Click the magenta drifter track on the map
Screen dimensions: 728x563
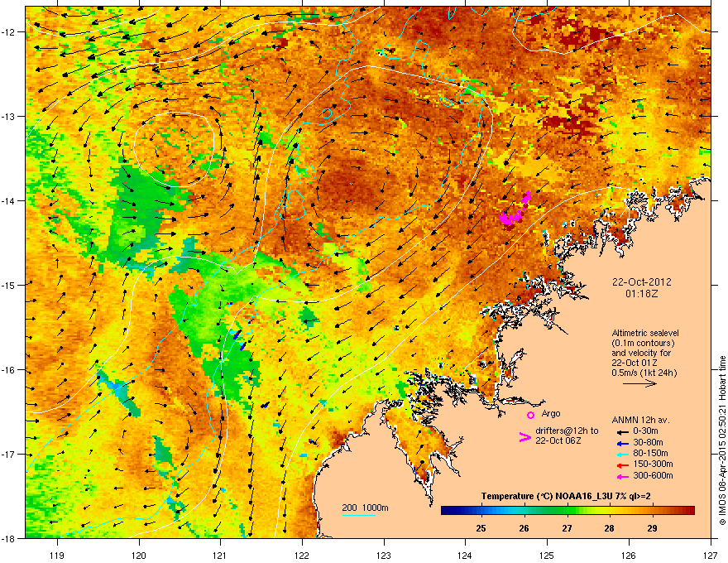pos(515,210)
